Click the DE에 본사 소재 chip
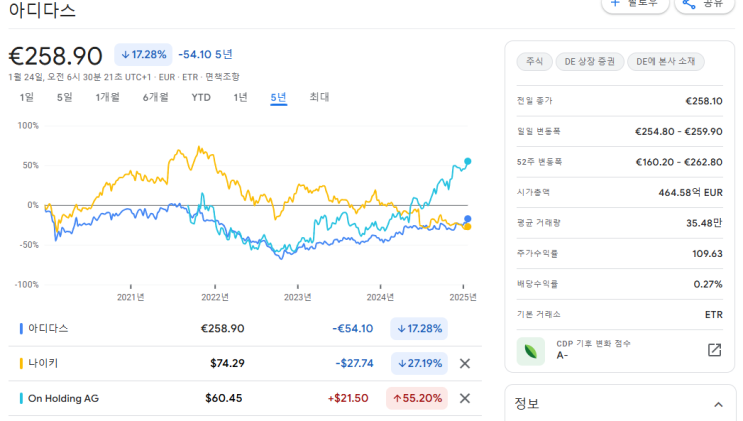 (666, 62)
